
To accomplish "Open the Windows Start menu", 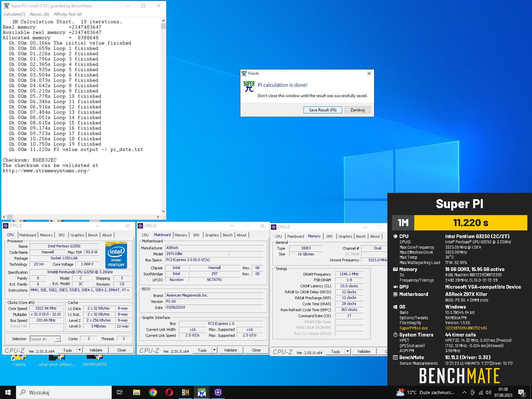I will 8,392.
